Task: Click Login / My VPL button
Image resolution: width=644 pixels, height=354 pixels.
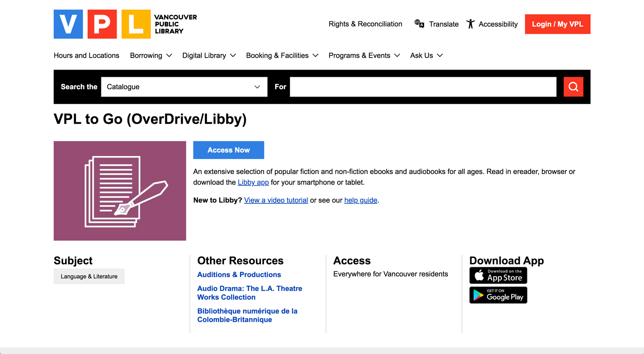Action: (x=557, y=24)
